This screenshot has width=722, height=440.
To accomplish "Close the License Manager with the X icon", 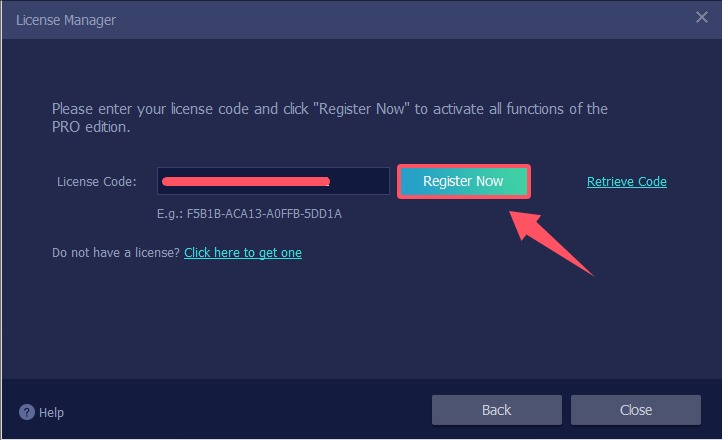I will pos(702,17).
